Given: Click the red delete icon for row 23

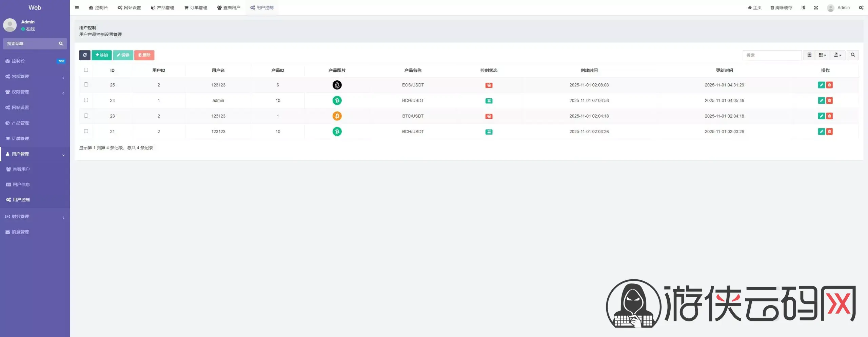Looking at the screenshot, I should click(829, 116).
